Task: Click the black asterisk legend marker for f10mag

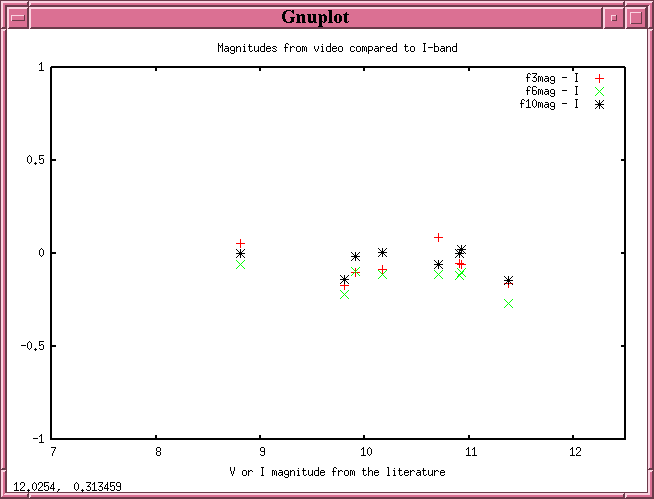Action: pos(599,104)
